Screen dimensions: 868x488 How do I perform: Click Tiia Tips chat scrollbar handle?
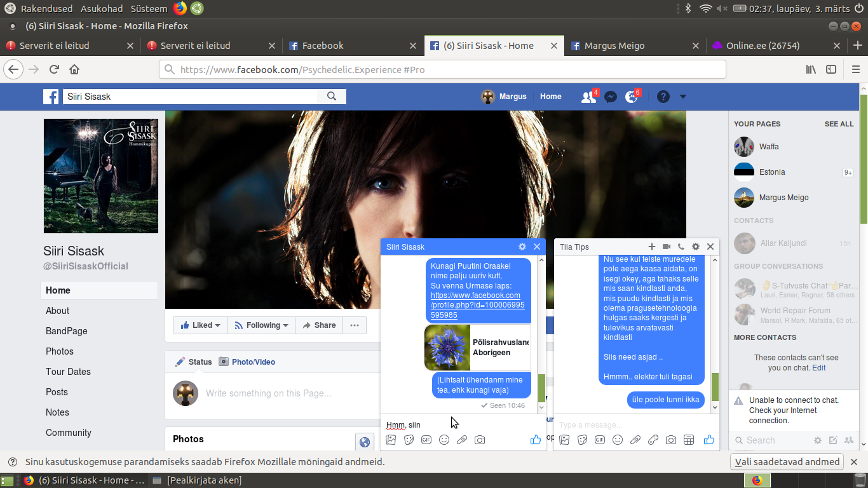715,387
